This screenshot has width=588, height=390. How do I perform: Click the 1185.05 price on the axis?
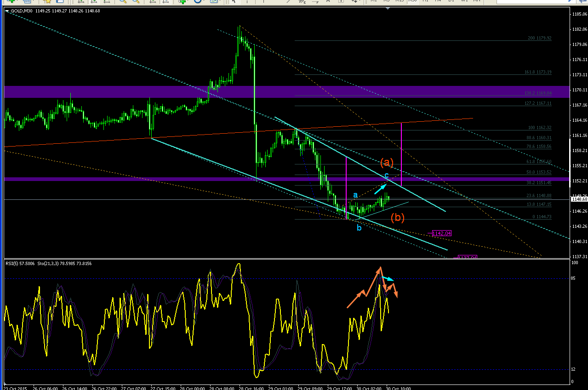(x=580, y=14)
